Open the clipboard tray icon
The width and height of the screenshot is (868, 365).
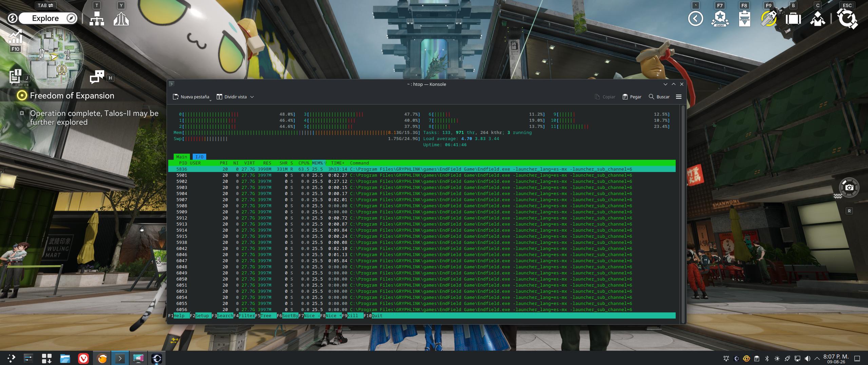756,358
